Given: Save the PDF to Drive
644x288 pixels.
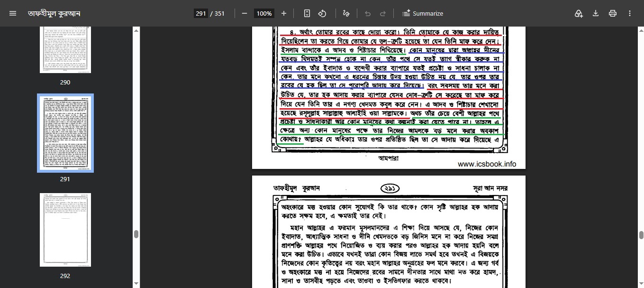Looking at the screenshot, I should pos(579,13).
